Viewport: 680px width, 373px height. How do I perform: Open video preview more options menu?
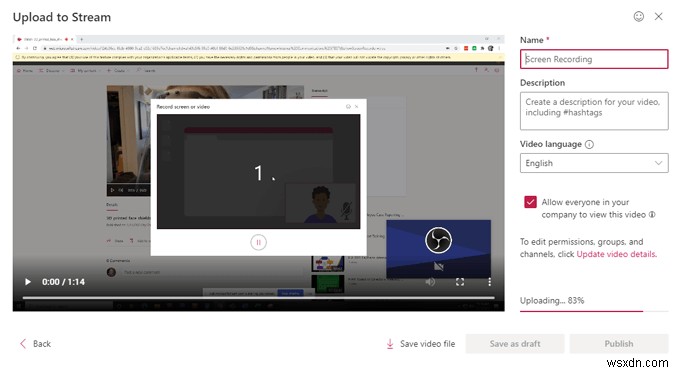coord(489,282)
